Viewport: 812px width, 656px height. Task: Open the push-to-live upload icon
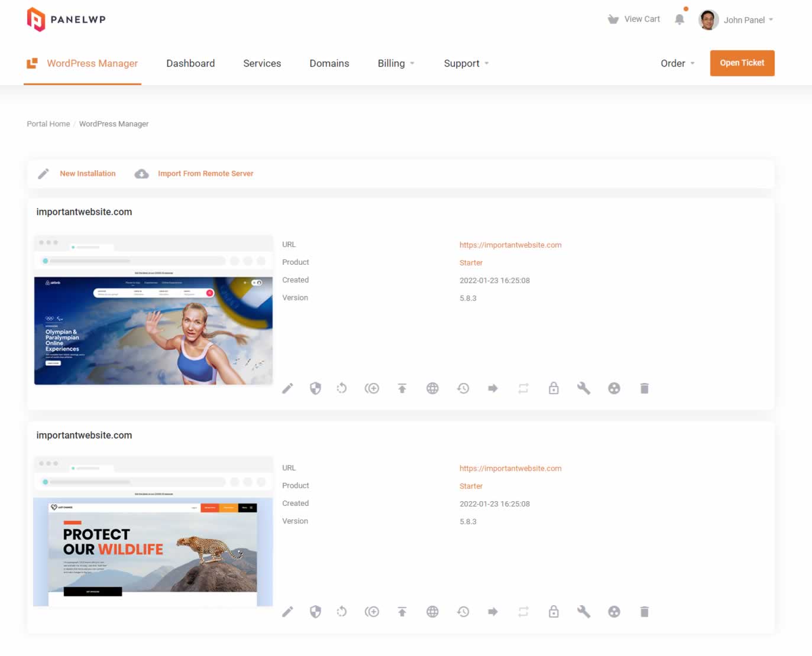tap(402, 388)
